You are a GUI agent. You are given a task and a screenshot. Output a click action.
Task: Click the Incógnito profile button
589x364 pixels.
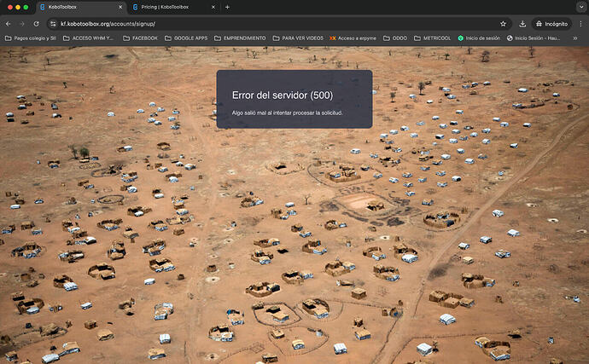click(x=551, y=24)
